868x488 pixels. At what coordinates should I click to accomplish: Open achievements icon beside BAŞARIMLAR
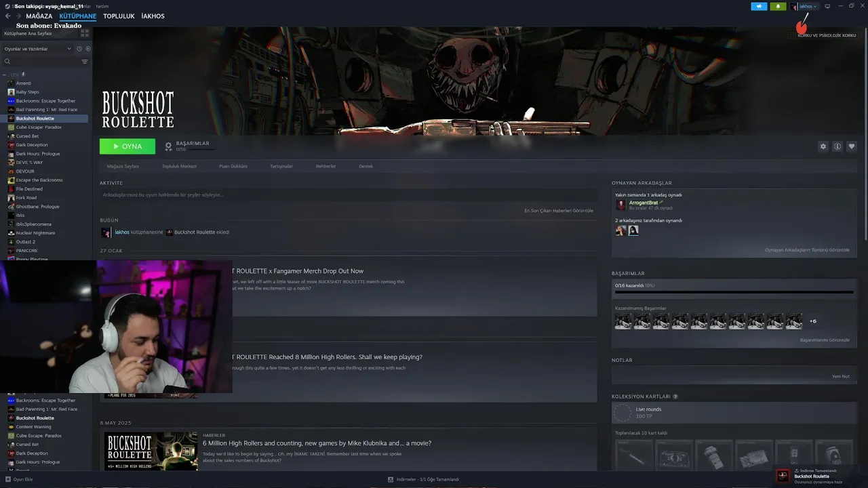point(168,146)
